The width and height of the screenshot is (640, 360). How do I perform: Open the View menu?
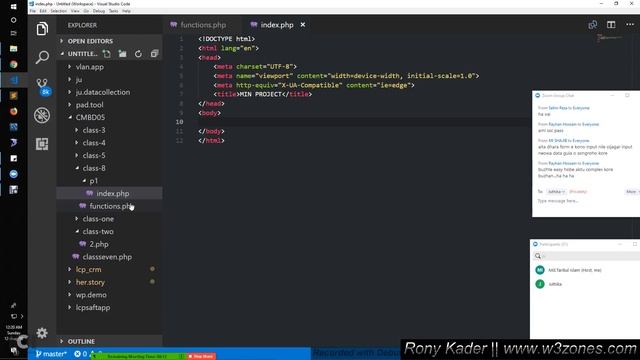[x=75, y=11]
